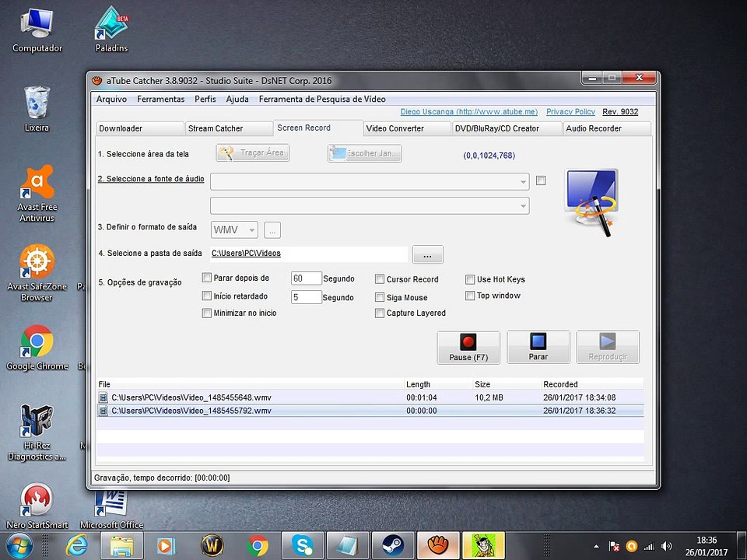Screen dimensions: 747x560
Task: Select the Paladins desktop shortcut
Action: (x=111, y=30)
